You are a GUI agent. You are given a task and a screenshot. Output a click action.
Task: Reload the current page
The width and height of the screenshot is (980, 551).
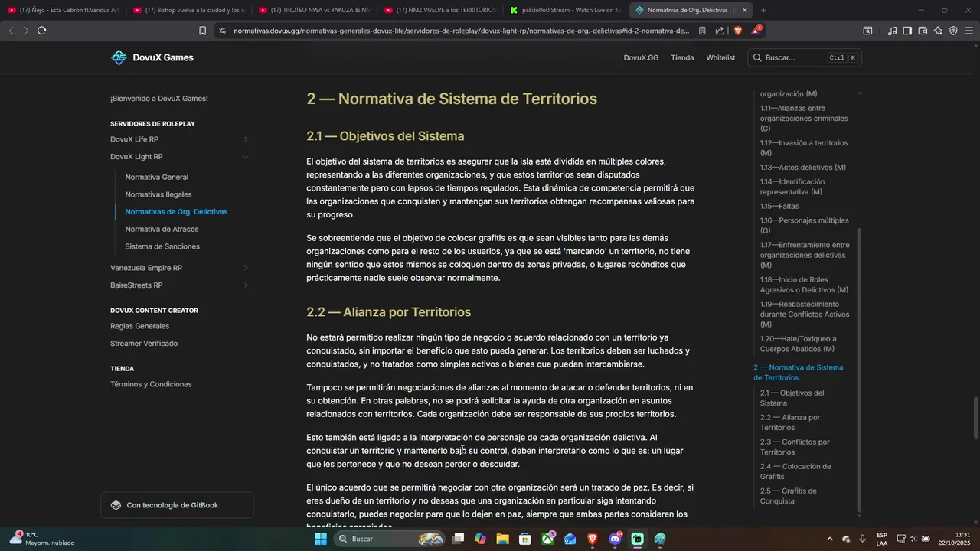41,31
